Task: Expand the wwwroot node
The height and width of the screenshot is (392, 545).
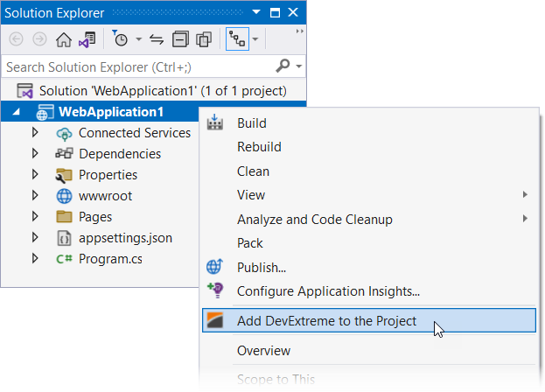Action: coord(35,195)
